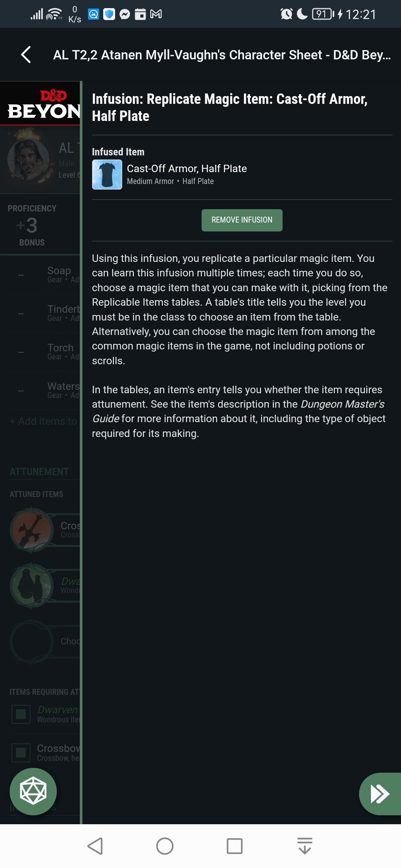
Task: Open the Cast-Off Armor, Half Plate item name
Action: 187,168
